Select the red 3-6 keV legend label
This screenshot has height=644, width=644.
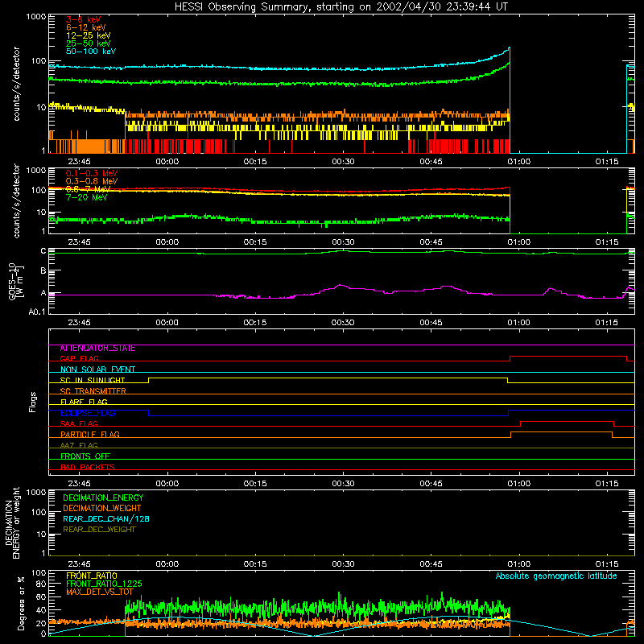pos(83,19)
